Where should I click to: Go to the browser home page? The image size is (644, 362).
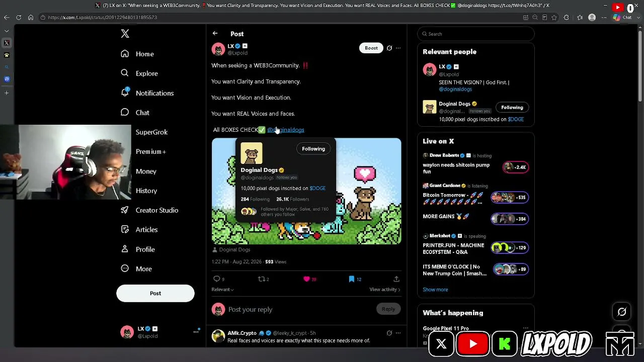pos(31,18)
